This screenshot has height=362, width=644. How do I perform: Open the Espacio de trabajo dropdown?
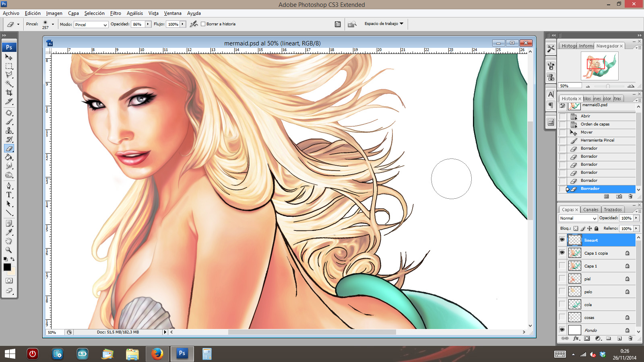pos(384,24)
